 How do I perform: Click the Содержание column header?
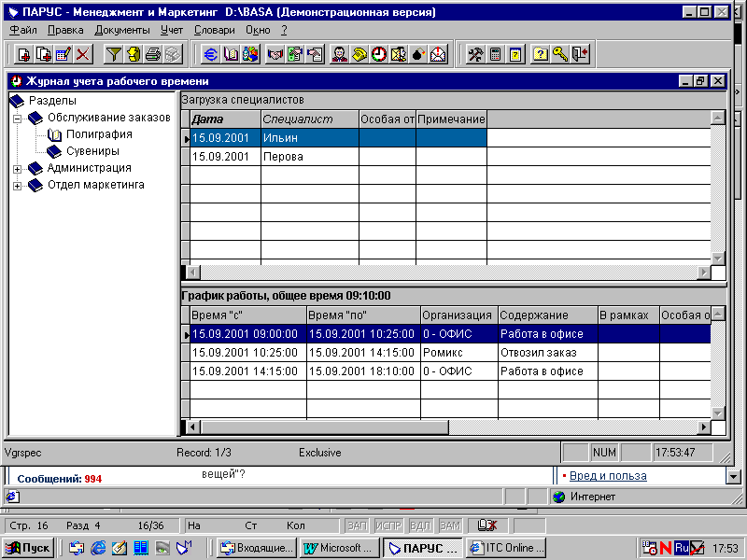(x=548, y=315)
